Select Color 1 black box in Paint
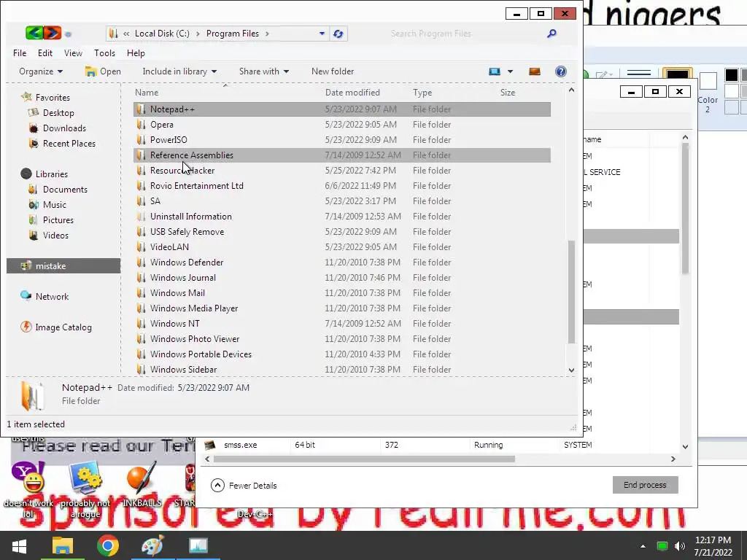Viewport: 747px width, 560px height. (x=677, y=74)
